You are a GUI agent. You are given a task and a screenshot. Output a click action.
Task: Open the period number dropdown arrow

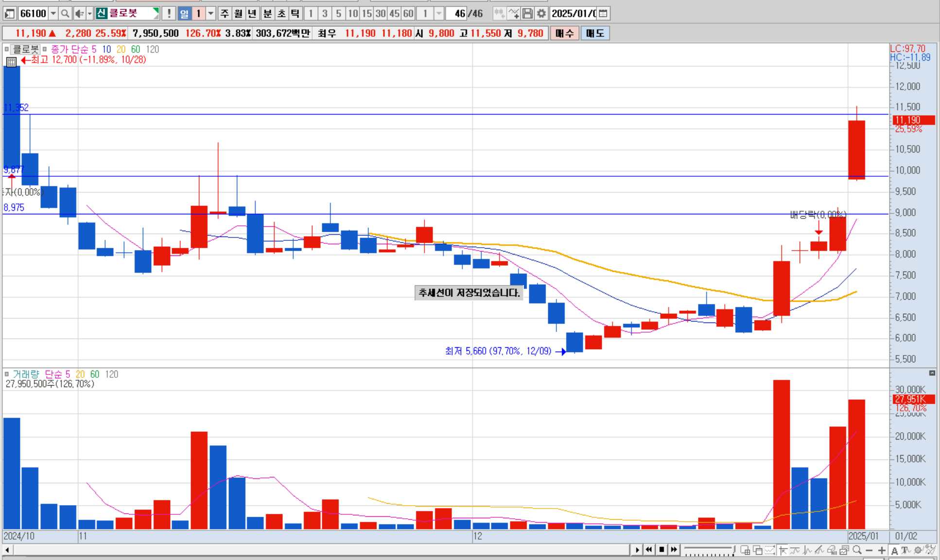(x=211, y=14)
